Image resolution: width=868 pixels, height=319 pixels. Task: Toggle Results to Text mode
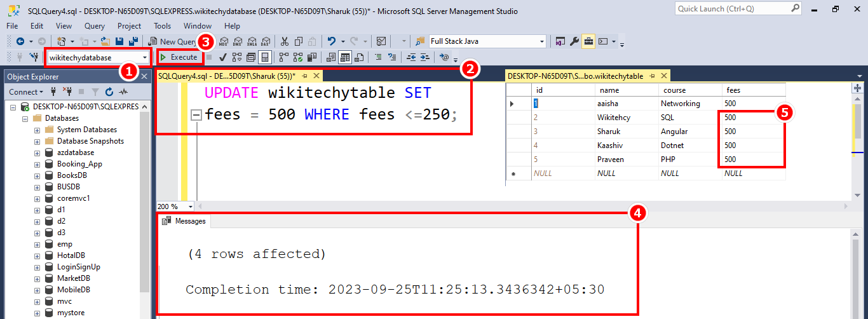(331, 57)
